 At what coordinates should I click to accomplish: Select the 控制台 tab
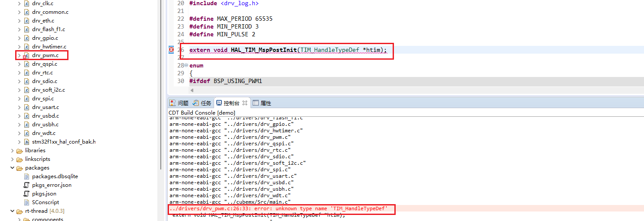pyautogui.click(x=231, y=103)
